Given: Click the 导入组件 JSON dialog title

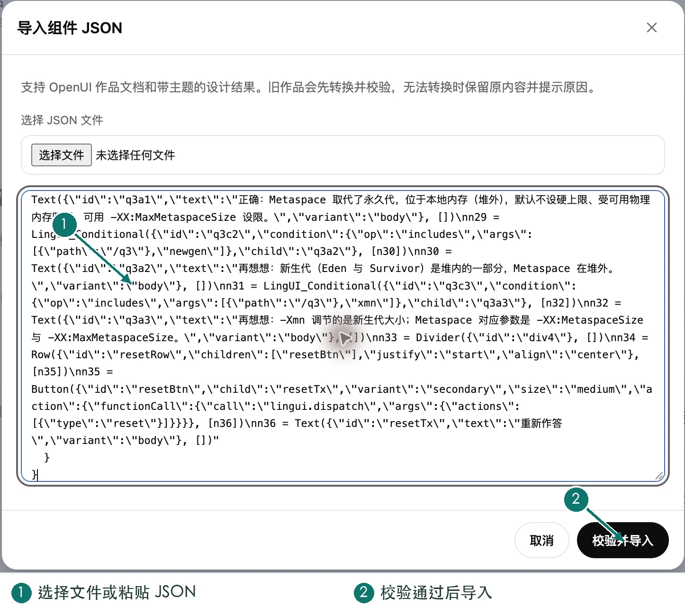Looking at the screenshot, I should [x=70, y=28].
